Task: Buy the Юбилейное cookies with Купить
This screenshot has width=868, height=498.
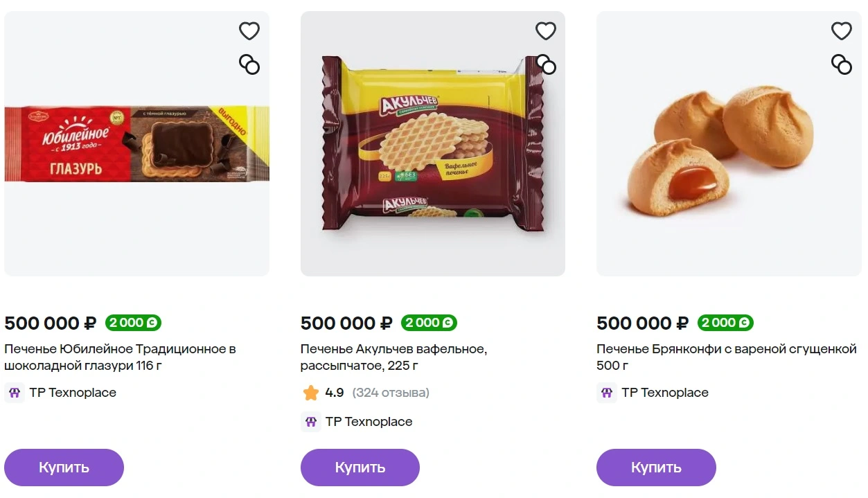Action: click(x=64, y=468)
